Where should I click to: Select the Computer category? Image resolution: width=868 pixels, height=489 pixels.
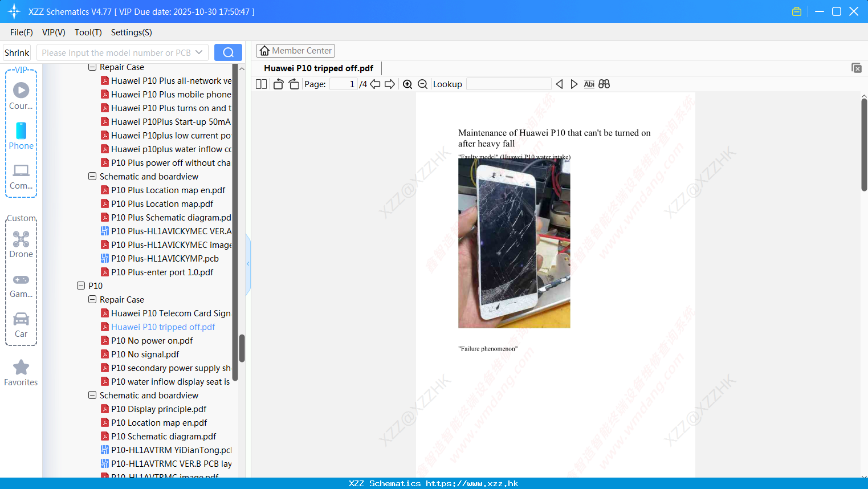(x=21, y=176)
